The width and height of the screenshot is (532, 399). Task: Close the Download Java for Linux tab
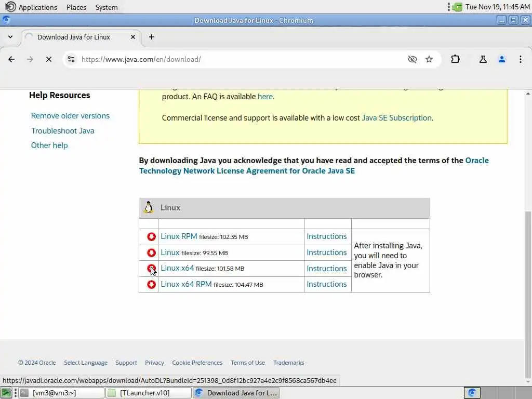tap(133, 37)
